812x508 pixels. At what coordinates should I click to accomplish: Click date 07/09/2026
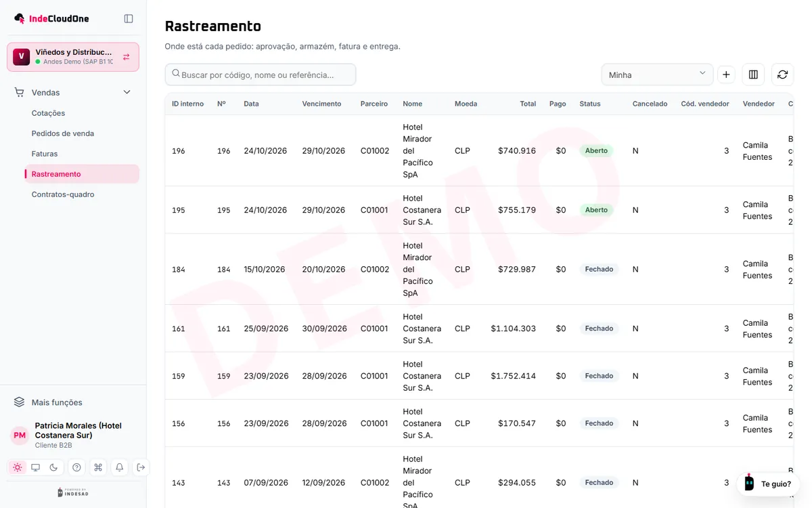(x=266, y=483)
